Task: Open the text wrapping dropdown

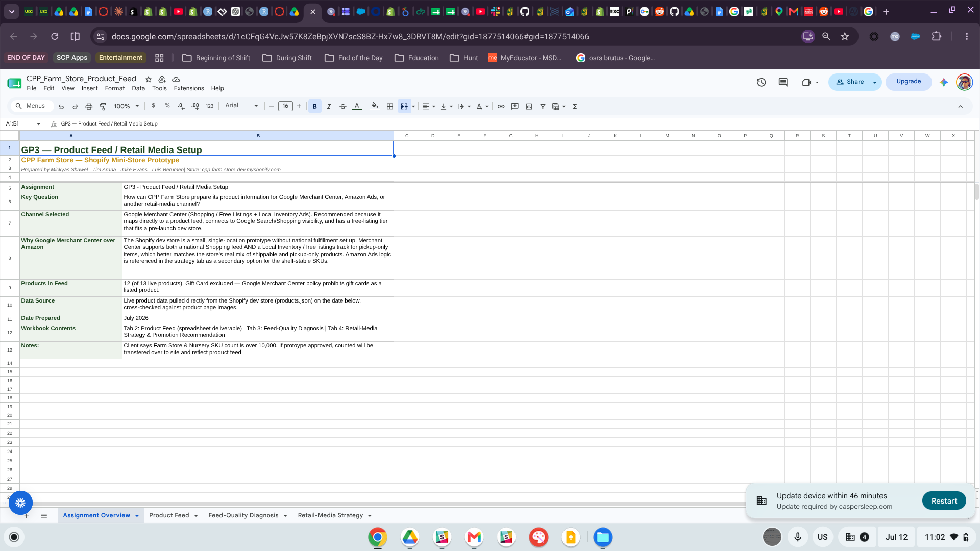Action: pyautogui.click(x=464, y=106)
